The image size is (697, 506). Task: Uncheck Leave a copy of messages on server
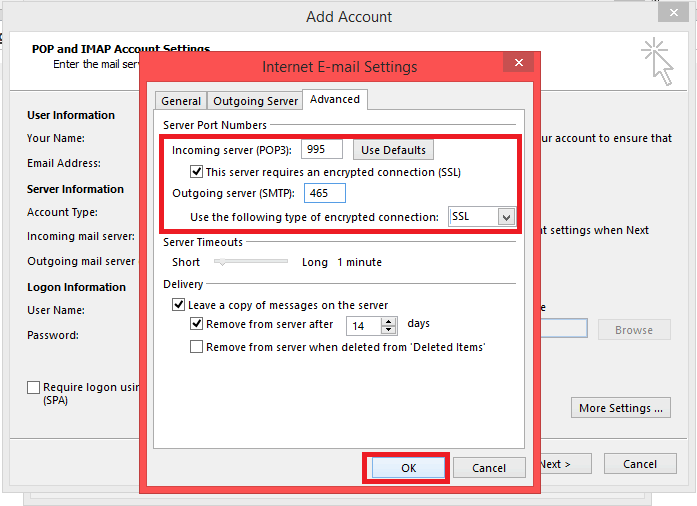point(179,305)
